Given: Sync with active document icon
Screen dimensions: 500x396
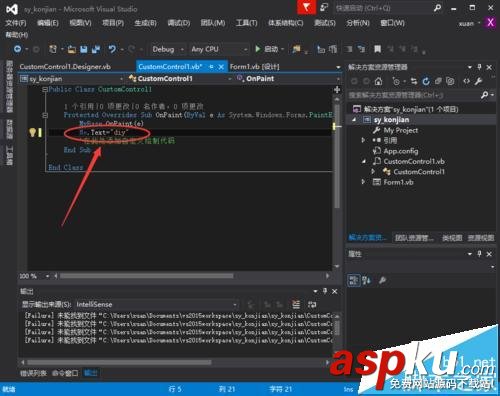Looking at the screenshot, I should pos(414,81).
